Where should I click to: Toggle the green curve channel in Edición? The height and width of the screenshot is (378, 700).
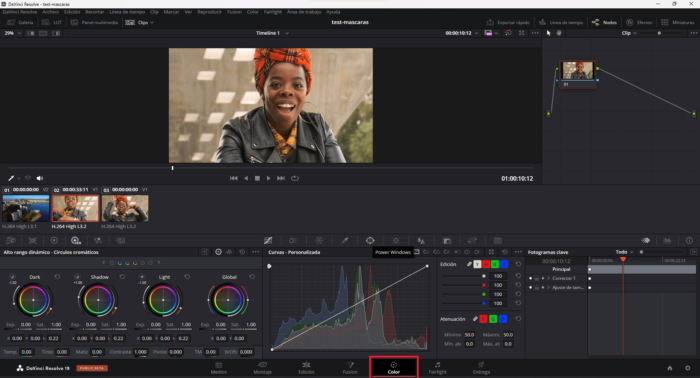tap(495, 264)
